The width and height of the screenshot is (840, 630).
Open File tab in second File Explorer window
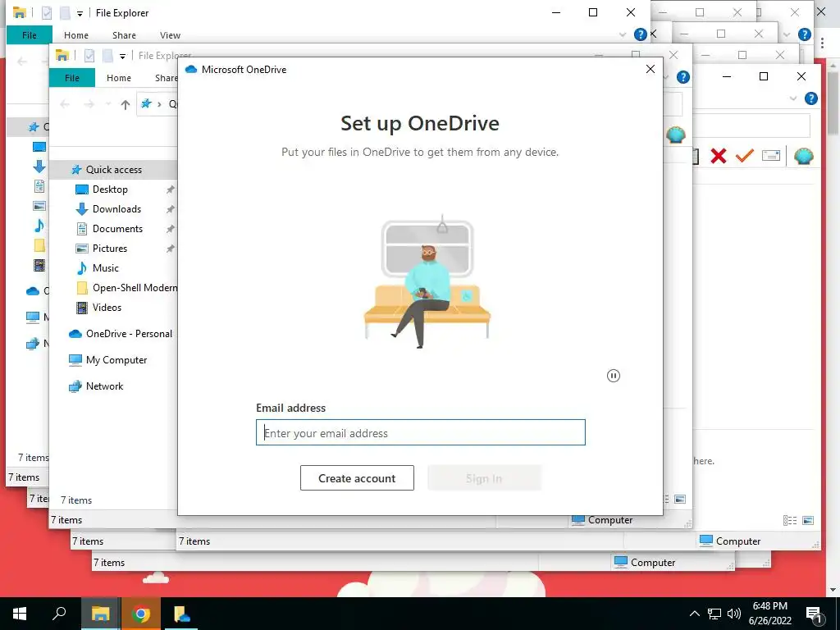coord(72,78)
